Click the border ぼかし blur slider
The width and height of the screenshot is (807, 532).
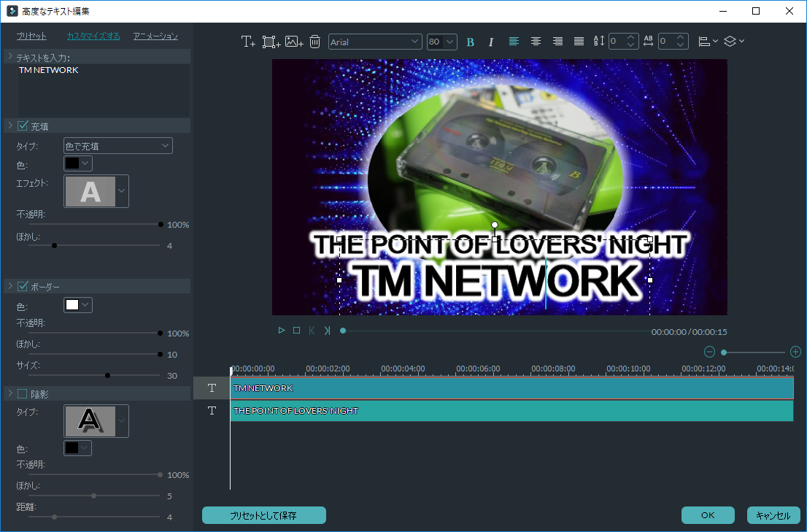[x=95, y=354]
